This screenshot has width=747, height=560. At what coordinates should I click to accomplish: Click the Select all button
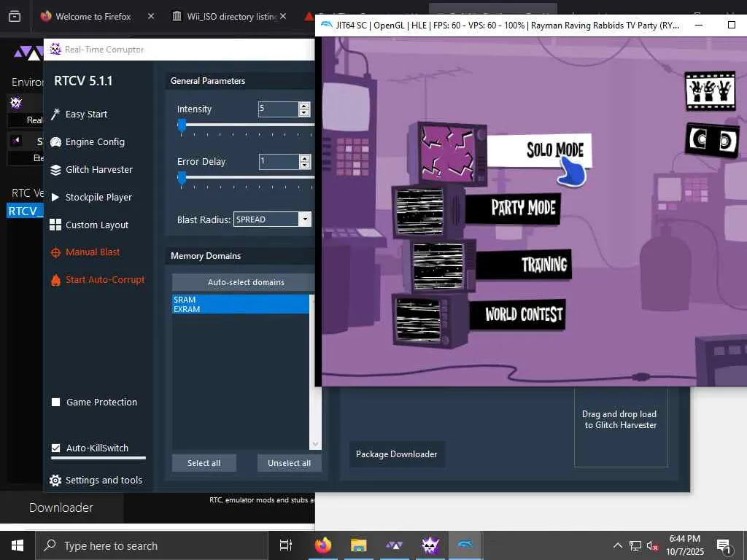pyautogui.click(x=204, y=463)
